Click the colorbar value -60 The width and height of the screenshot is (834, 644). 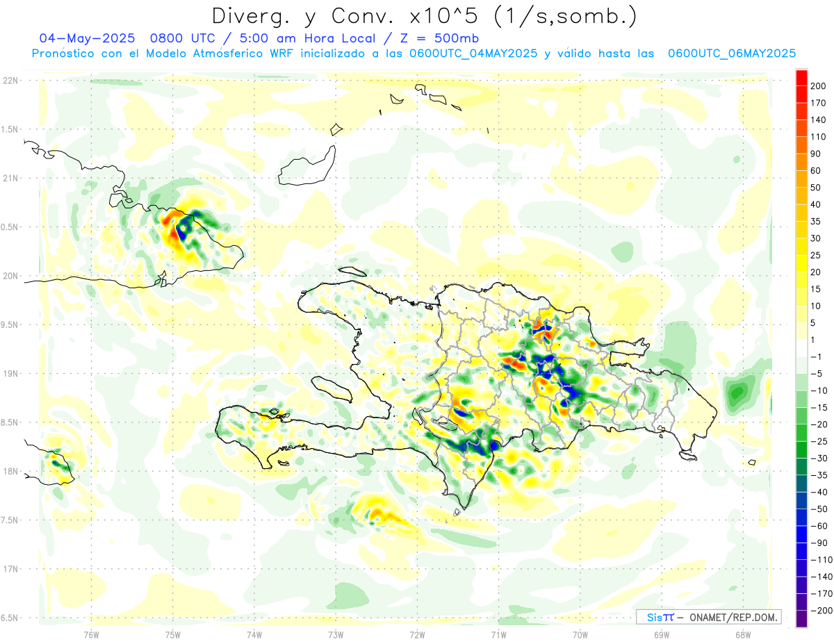pyautogui.click(x=821, y=527)
